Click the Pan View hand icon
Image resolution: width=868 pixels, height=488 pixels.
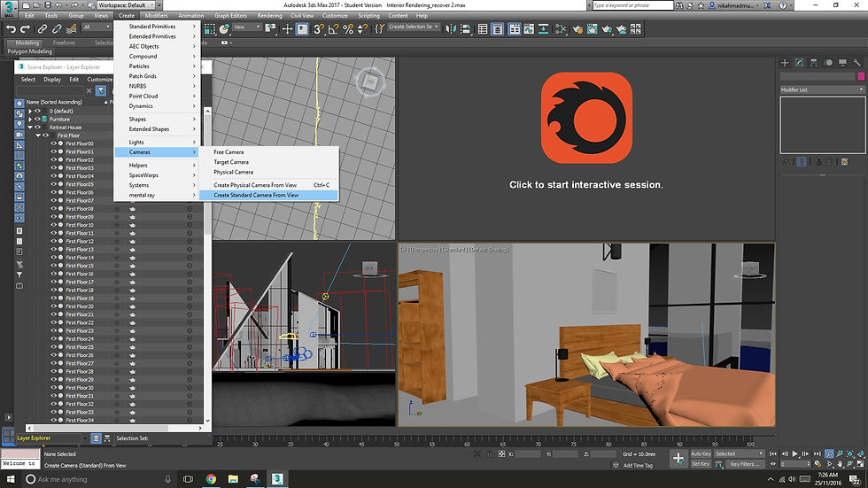click(840, 464)
